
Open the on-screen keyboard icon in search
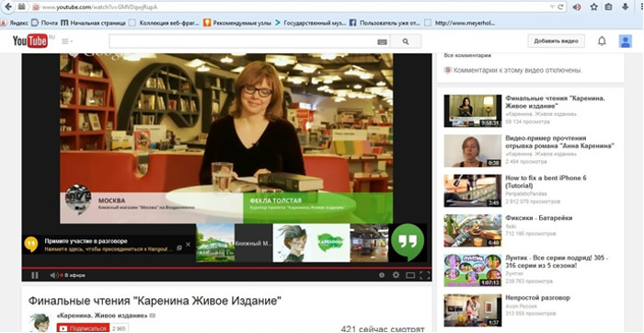point(382,41)
